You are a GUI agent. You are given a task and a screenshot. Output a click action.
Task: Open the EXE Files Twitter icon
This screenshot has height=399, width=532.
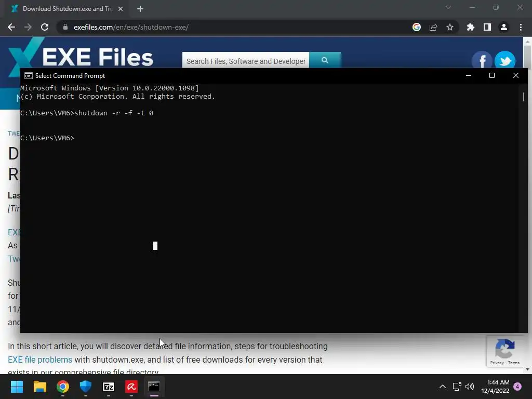click(505, 61)
